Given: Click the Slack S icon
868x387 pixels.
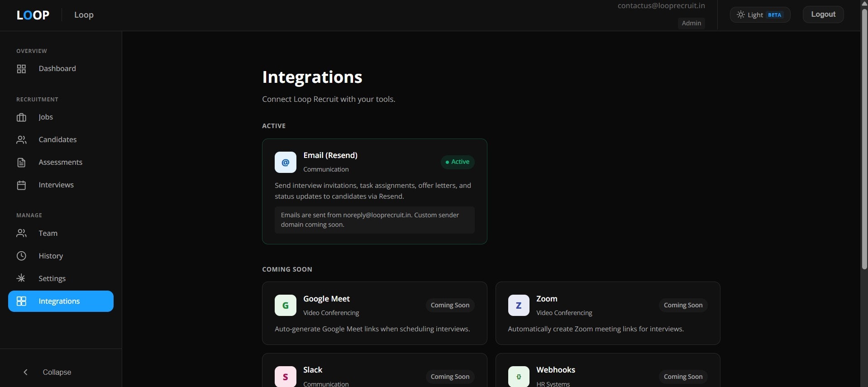Looking at the screenshot, I should 286,377.
